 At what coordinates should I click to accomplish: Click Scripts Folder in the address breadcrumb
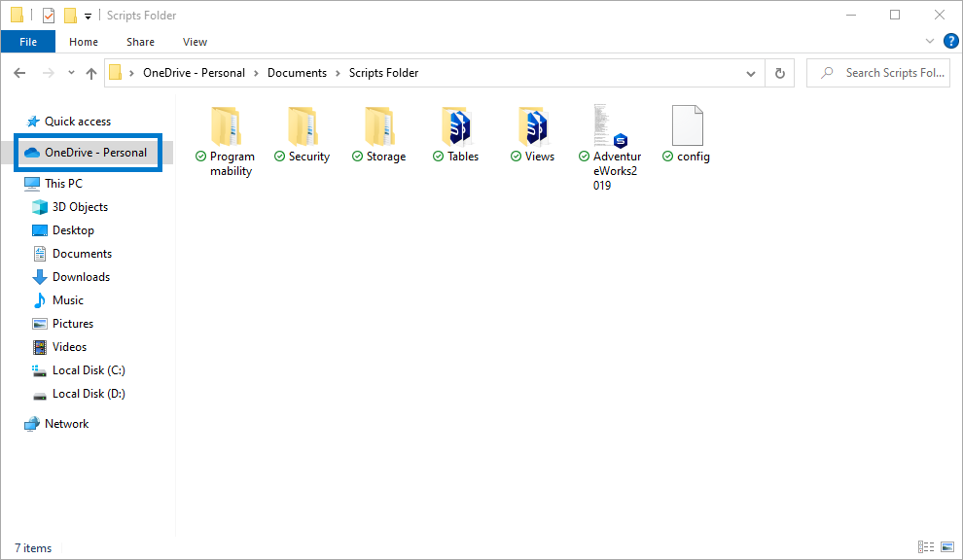(384, 73)
